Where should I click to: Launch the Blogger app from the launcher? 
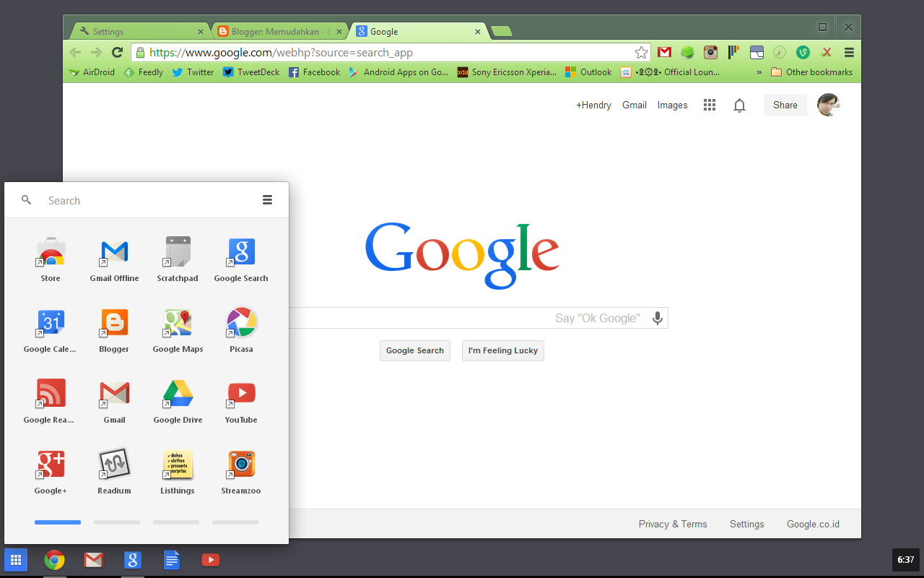coord(114,329)
